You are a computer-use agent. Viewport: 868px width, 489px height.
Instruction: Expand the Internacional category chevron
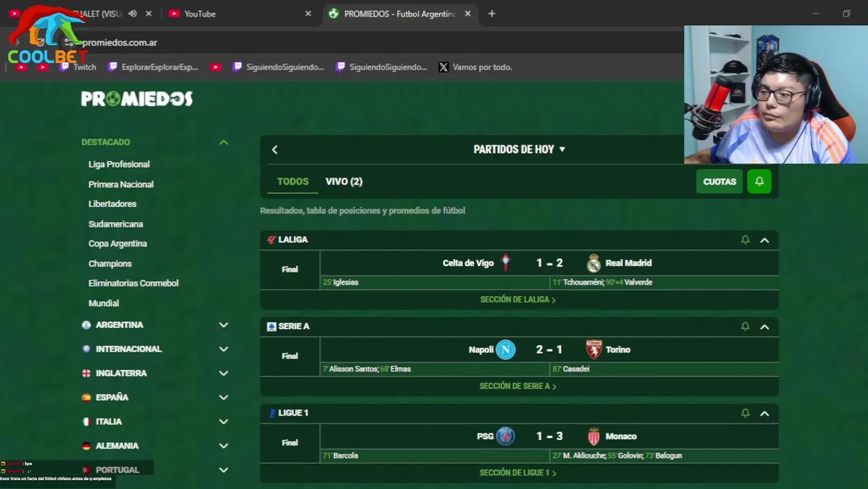(223, 349)
